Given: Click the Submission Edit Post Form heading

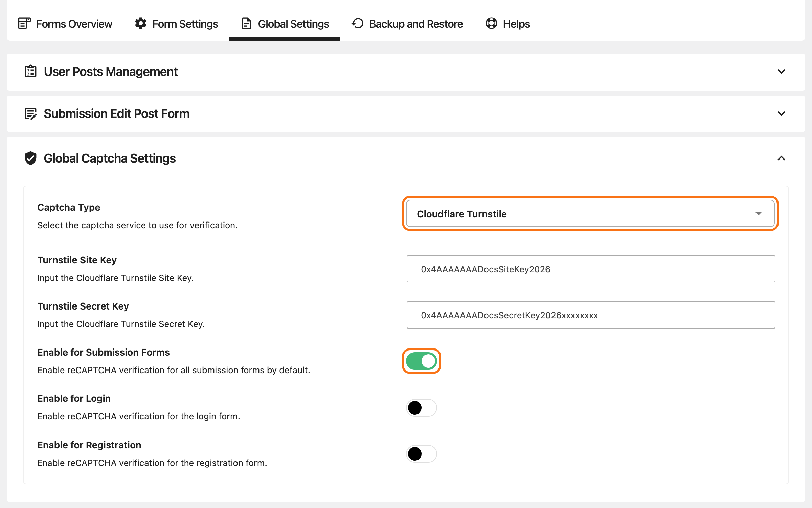Looking at the screenshot, I should 117,114.
